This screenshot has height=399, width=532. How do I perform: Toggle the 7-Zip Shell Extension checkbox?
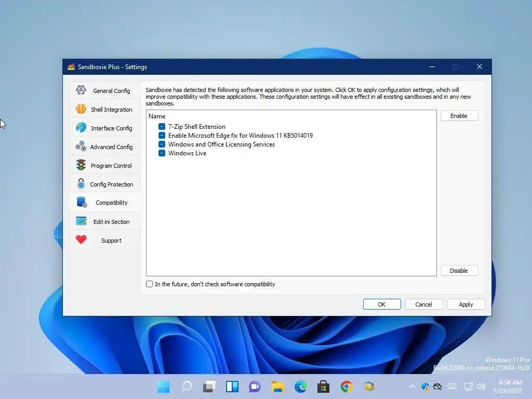162,127
